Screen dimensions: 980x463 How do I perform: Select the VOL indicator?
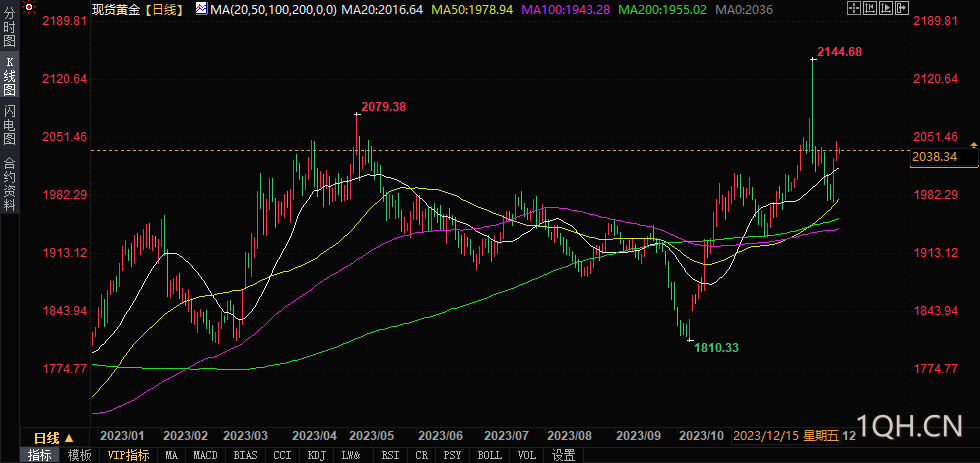(527, 456)
